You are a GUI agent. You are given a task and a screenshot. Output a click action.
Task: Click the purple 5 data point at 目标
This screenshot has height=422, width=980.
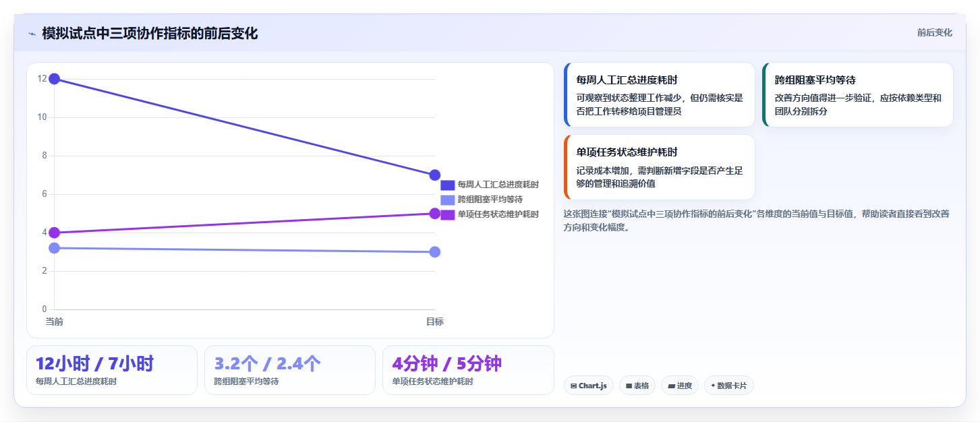[x=435, y=214]
